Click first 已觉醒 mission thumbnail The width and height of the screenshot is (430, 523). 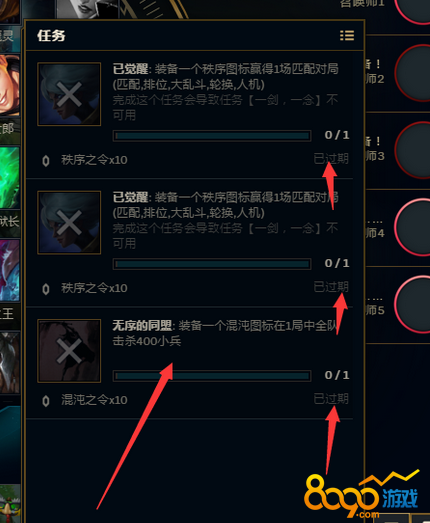69,94
